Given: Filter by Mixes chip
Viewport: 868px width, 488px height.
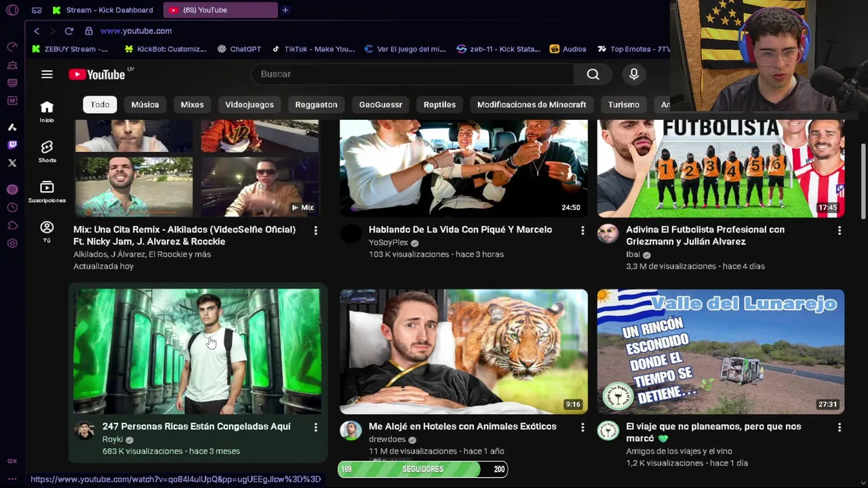Looking at the screenshot, I should (192, 104).
